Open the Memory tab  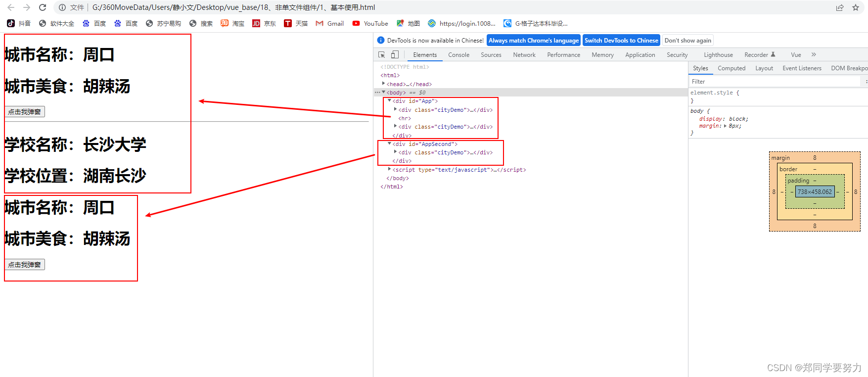[603, 55]
